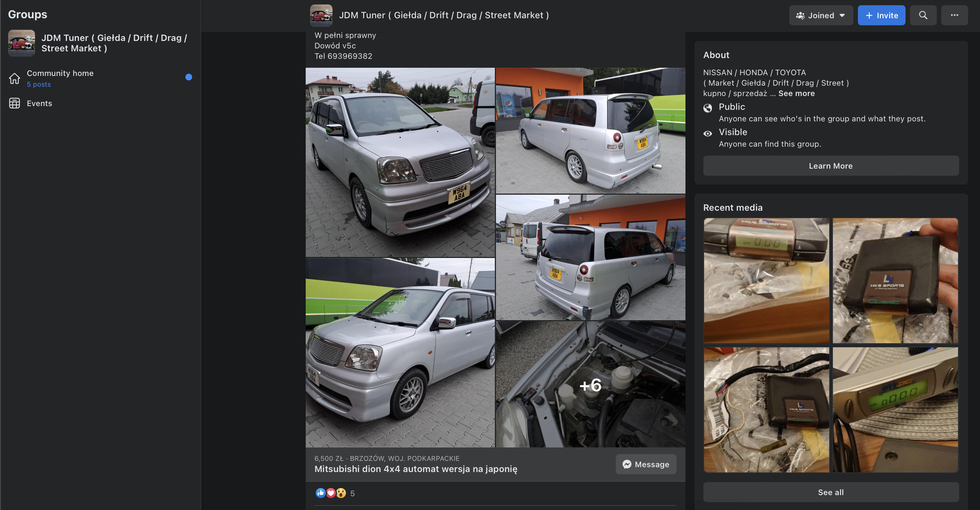Click the JDM Tuner title in top header

point(443,15)
